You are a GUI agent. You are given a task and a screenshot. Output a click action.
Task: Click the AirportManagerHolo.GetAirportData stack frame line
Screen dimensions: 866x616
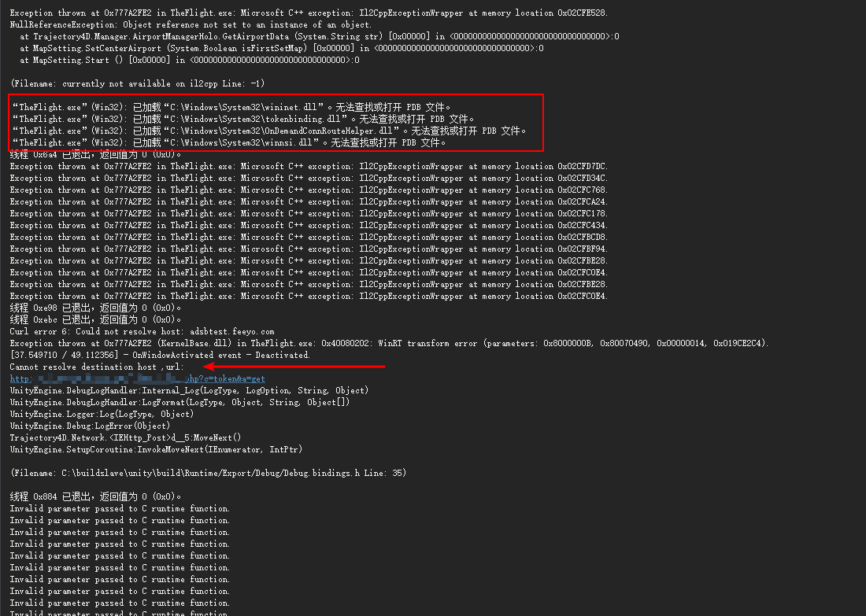[319, 36]
